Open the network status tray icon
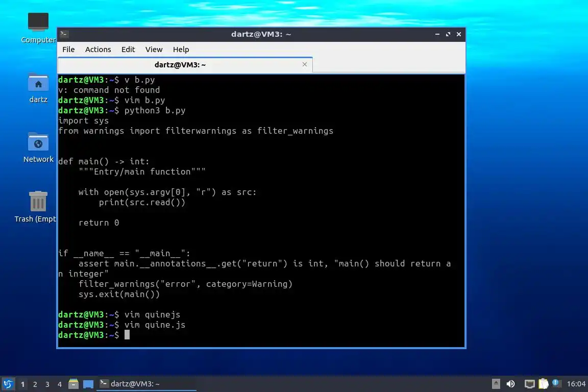This screenshot has width=588, height=392. click(529, 384)
